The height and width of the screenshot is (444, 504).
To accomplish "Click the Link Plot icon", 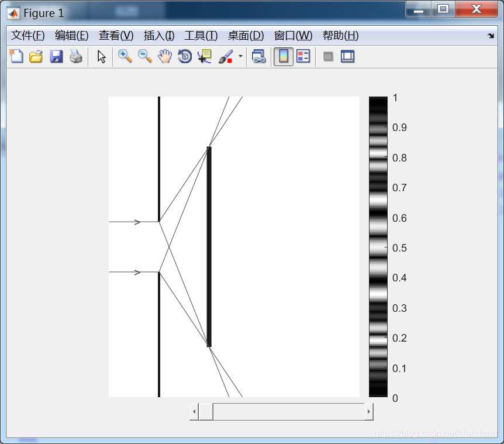I will pyautogui.click(x=259, y=57).
